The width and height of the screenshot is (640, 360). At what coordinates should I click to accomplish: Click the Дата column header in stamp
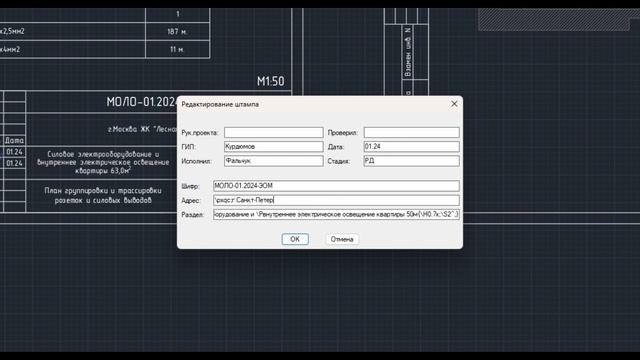[x=14, y=140]
